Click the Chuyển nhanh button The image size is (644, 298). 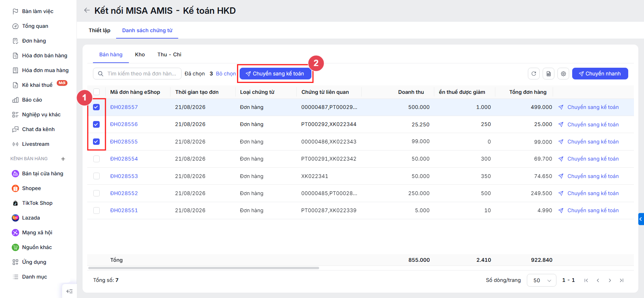(600, 73)
